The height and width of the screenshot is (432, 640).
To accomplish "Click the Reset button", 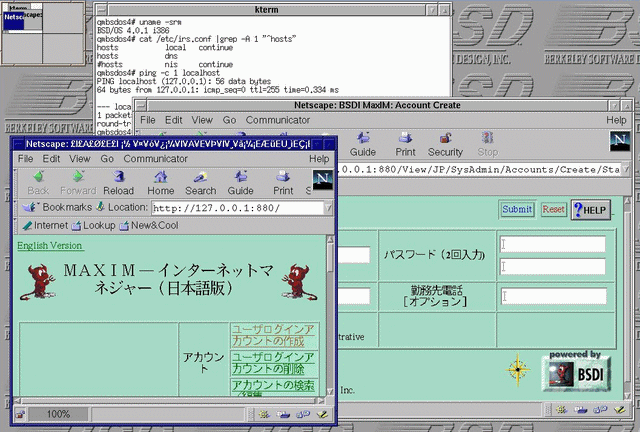I will pyautogui.click(x=553, y=209).
